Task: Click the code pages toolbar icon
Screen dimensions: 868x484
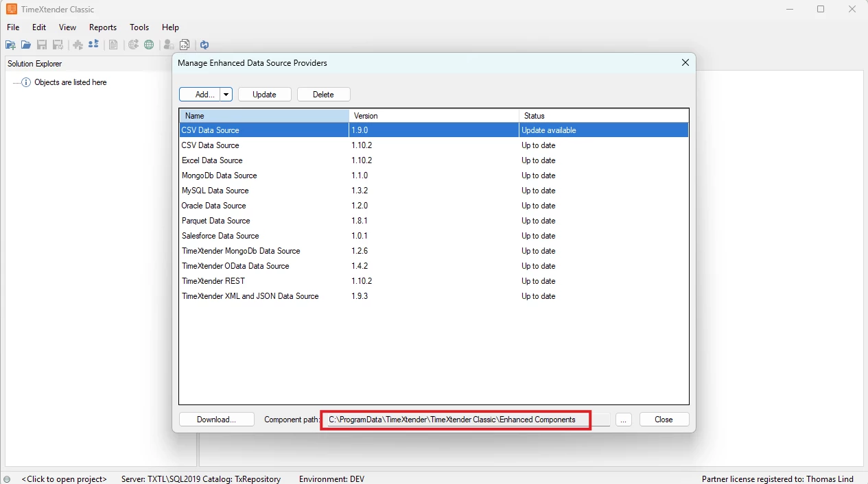Action: coord(184,45)
